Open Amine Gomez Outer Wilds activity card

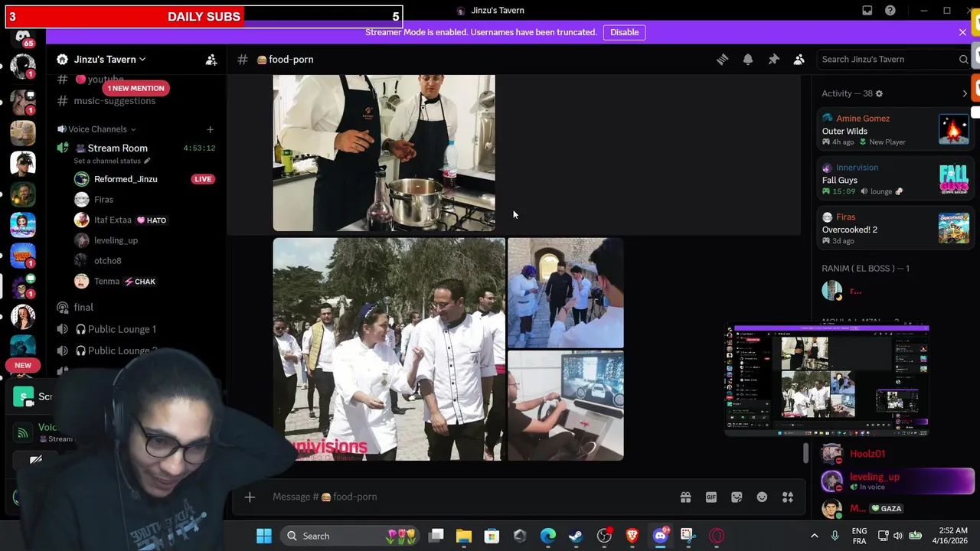click(x=894, y=130)
